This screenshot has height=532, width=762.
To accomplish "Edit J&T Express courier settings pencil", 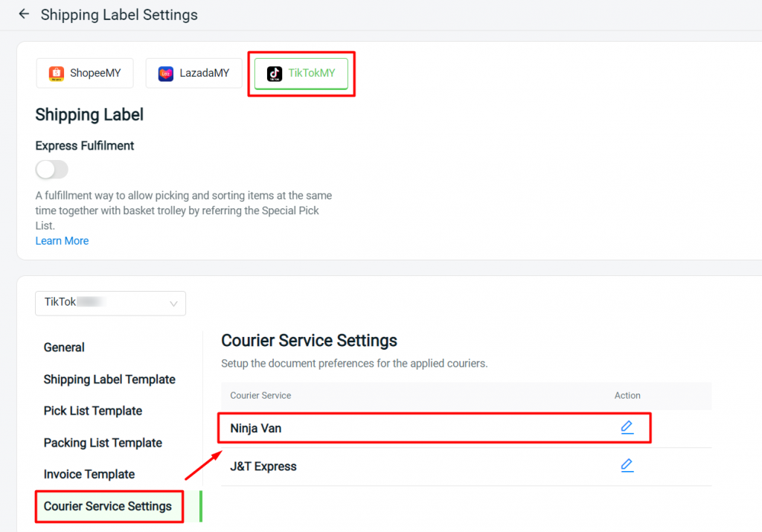I will 627,466.
